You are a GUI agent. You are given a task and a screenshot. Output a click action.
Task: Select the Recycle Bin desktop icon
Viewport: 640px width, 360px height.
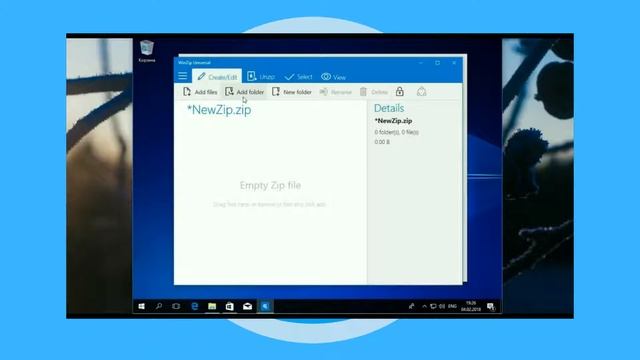(x=147, y=51)
